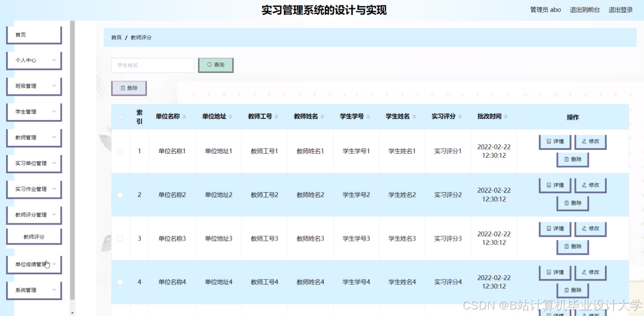This screenshot has height=316, width=644.
Task: Click 退出到前台 in the top bar
Action: (585, 10)
